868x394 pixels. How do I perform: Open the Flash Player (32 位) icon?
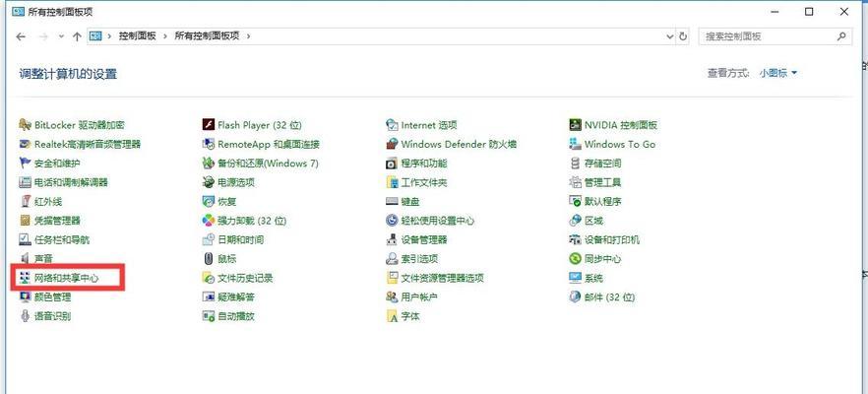click(209, 125)
